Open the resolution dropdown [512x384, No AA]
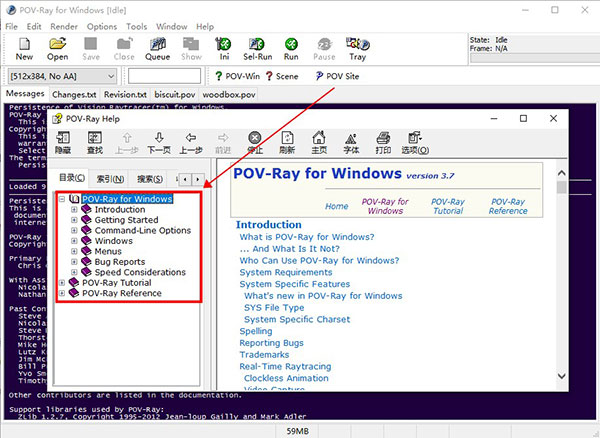Screen dimensions: 600x438 coord(62,76)
